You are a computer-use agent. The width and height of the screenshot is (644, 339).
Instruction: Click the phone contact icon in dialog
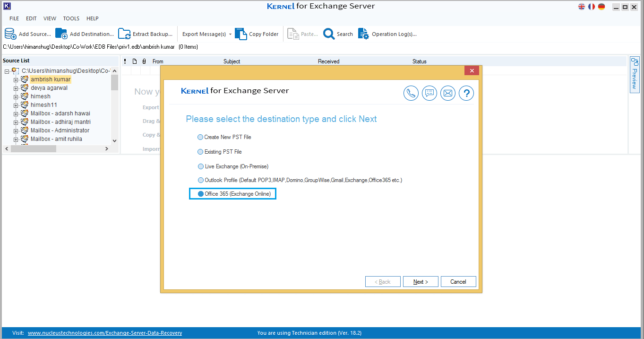tap(411, 93)
